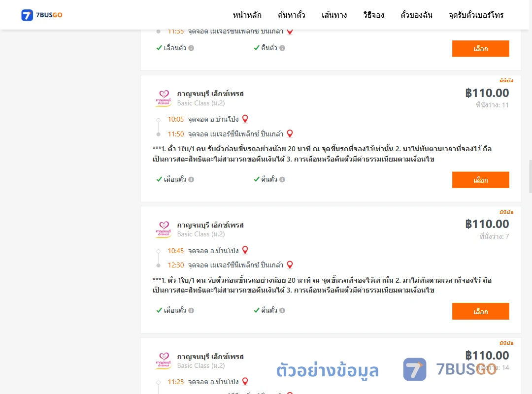Viewport: 532px width, 394px height.
Task: Click ที่นั่งว่าง: 11 seat count
Action: (492, 105)
